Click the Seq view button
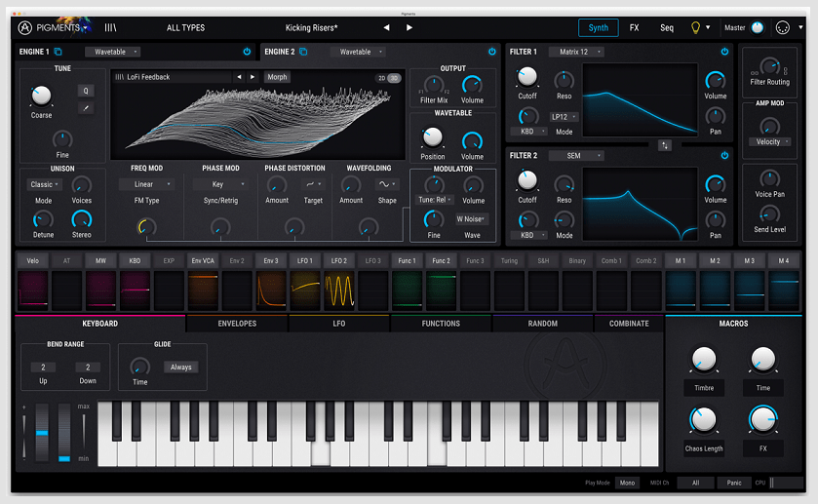 (667, 27)
